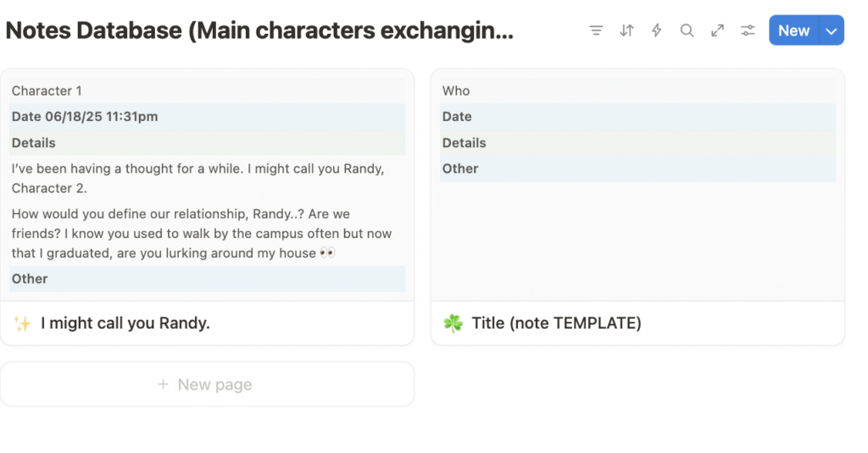Click the sort arrows icon
This screenshot has width=868, height=453.
(626, 30)
